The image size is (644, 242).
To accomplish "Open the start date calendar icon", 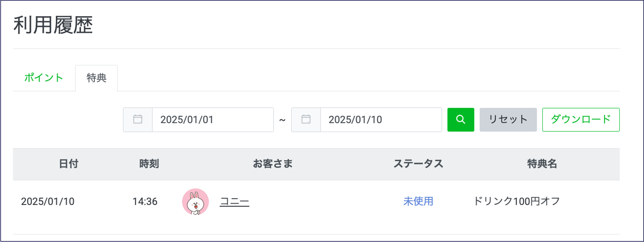I will coord(138,120).
